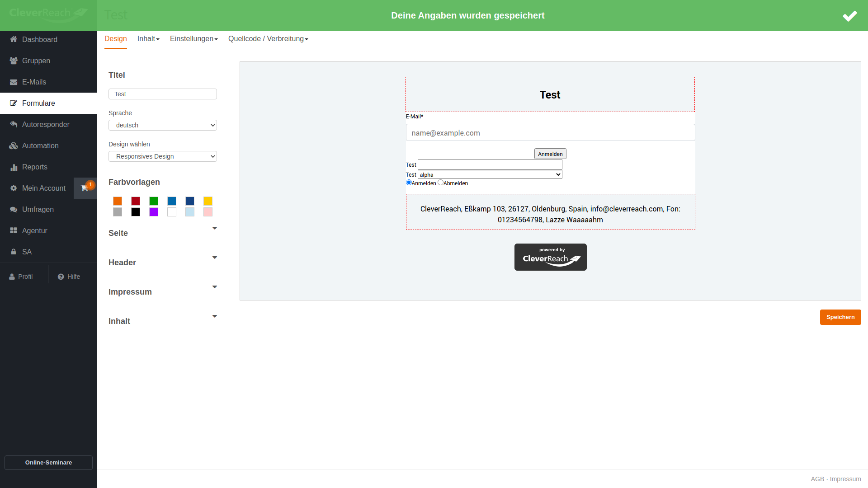Select the Abmelden radio button
The image size is (868, 488).
(440, 183)
